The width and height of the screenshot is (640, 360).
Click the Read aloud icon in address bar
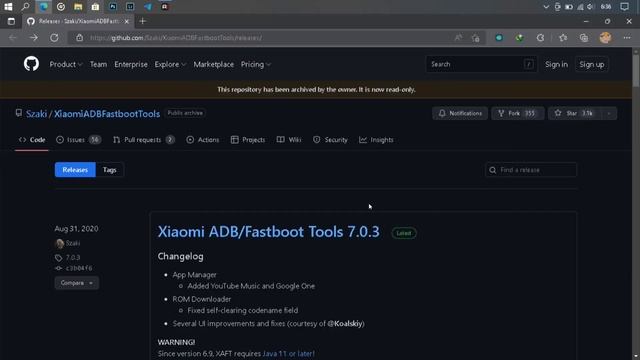458,38
